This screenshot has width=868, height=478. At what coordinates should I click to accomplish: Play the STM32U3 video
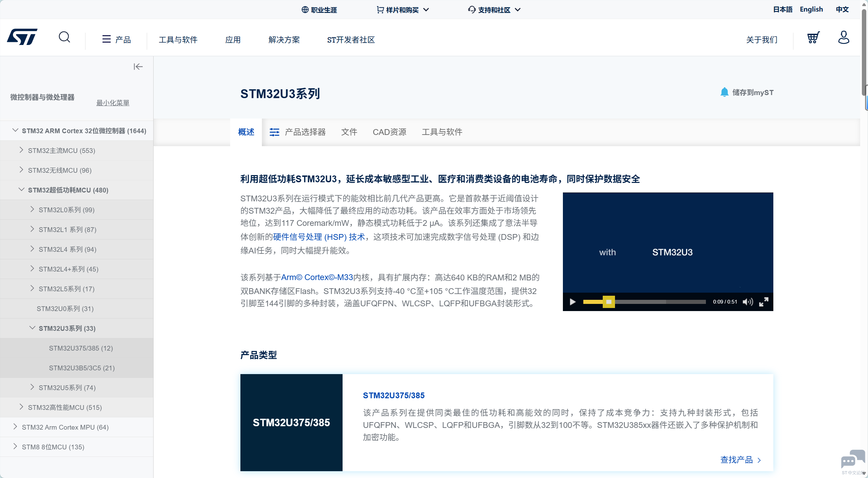pos(572,302)
